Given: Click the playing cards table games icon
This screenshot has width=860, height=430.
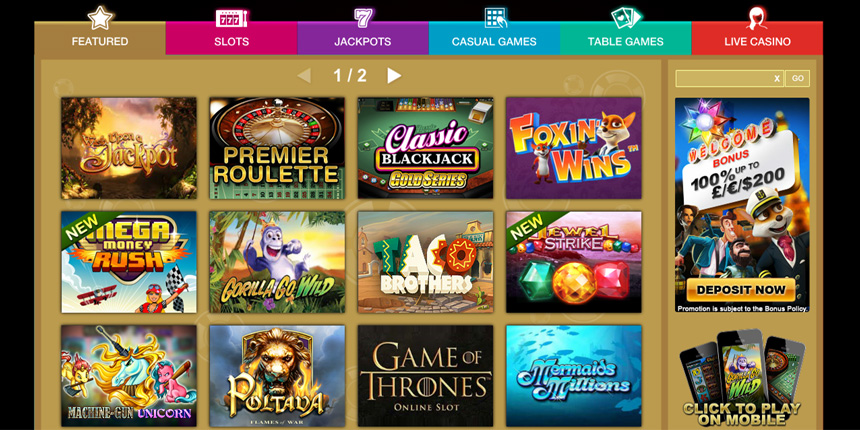Looking at the screenshot, I should (x=626, y=18).
